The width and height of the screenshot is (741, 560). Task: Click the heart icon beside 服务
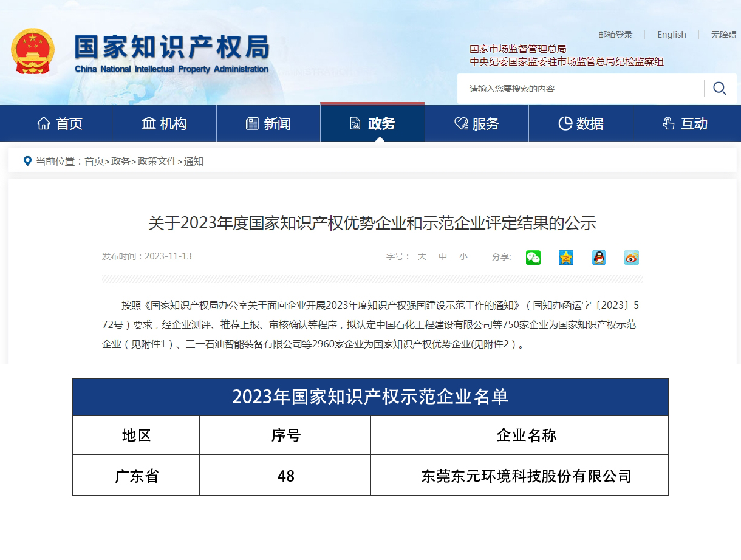[461, 124]
